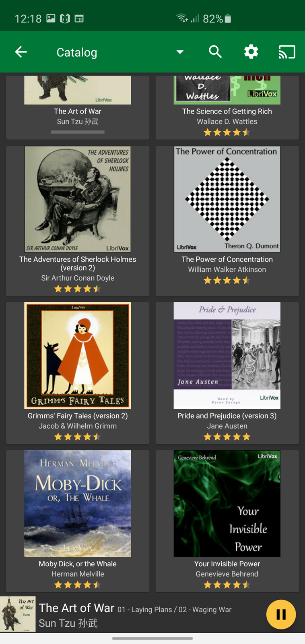Image resolution: width=305 pixels, height=644 pixels.
Task: Click Pride and Prejudice five-star rating
Action: (227, 437)
